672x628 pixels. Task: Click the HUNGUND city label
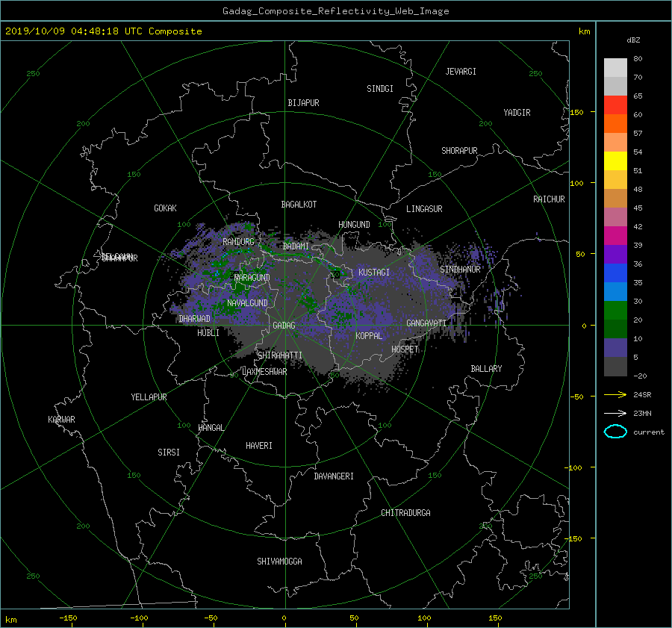tap(354, 225)
